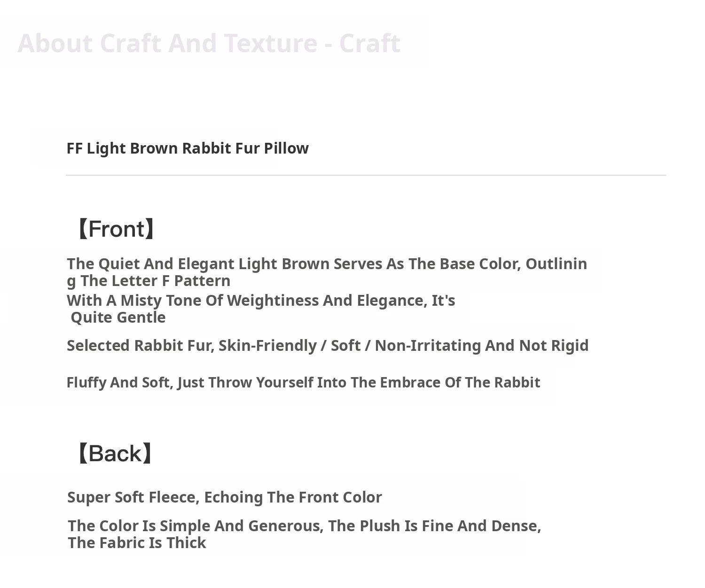This screenshot has height=588, width=705.
Task: Click the words "Super Soft Fleece"
Action: tap(133, 497)
